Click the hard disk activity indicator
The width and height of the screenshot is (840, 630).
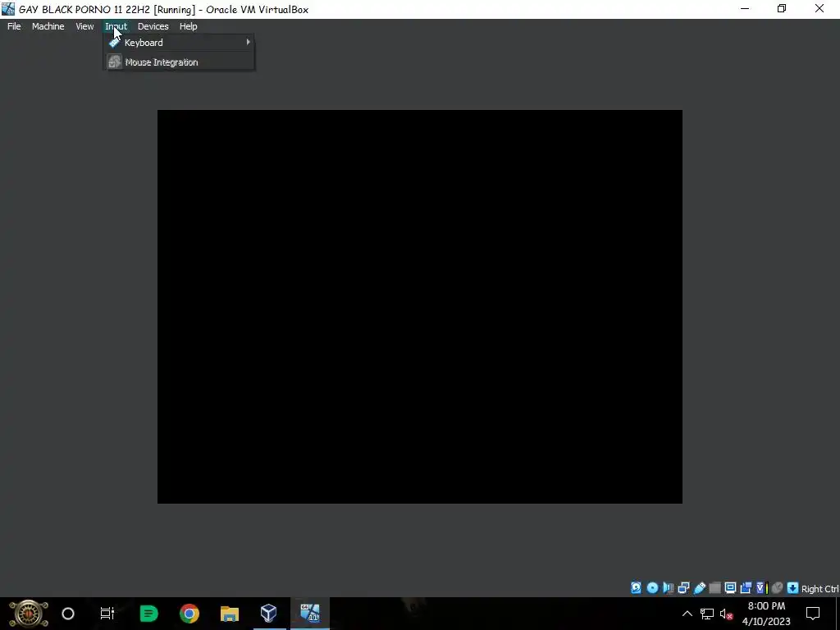tap(636, 588)
